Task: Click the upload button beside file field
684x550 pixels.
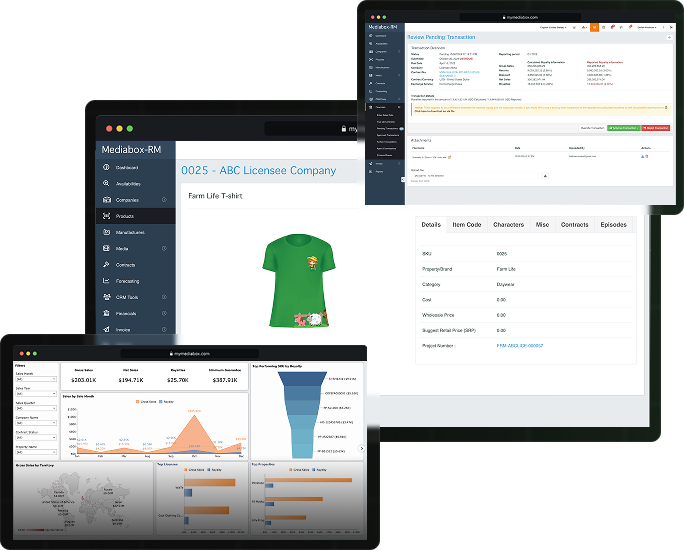Action: coord(545,176)
